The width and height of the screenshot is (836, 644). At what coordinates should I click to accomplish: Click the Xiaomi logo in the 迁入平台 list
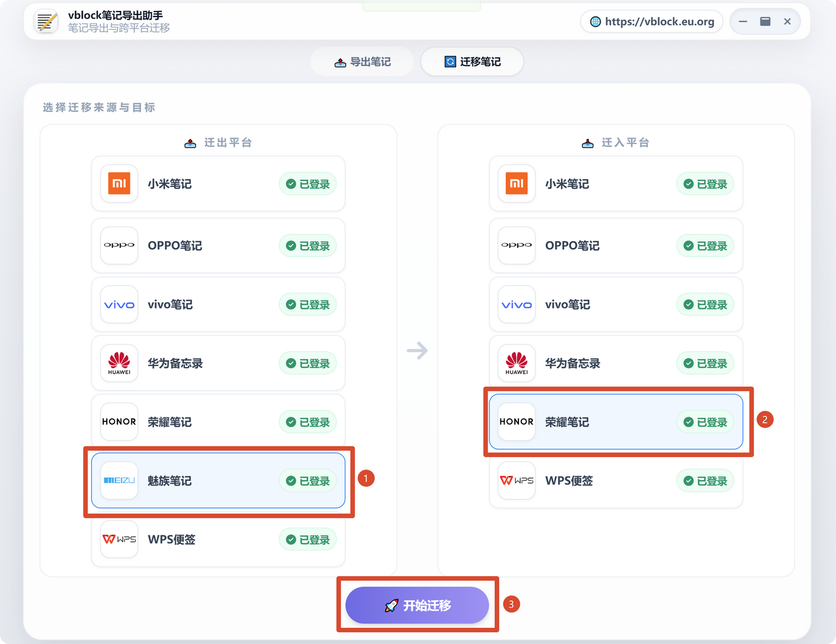[x=517, y=184]
